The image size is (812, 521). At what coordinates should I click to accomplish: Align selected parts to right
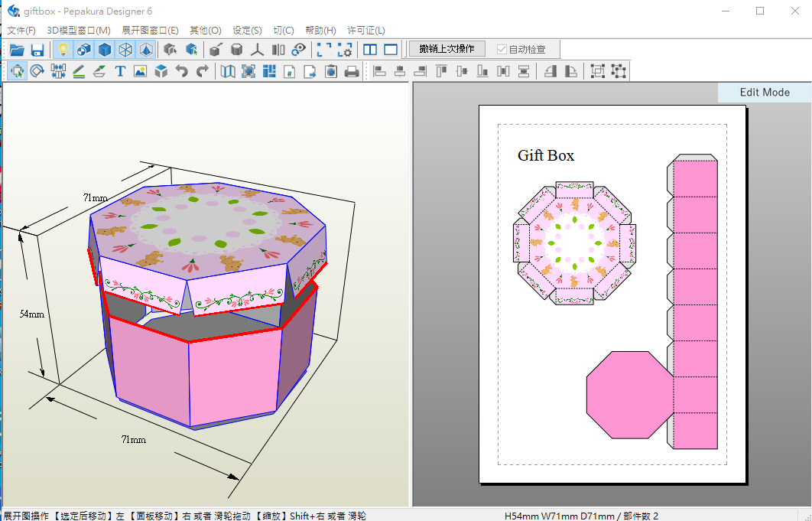tap(421, 71)
